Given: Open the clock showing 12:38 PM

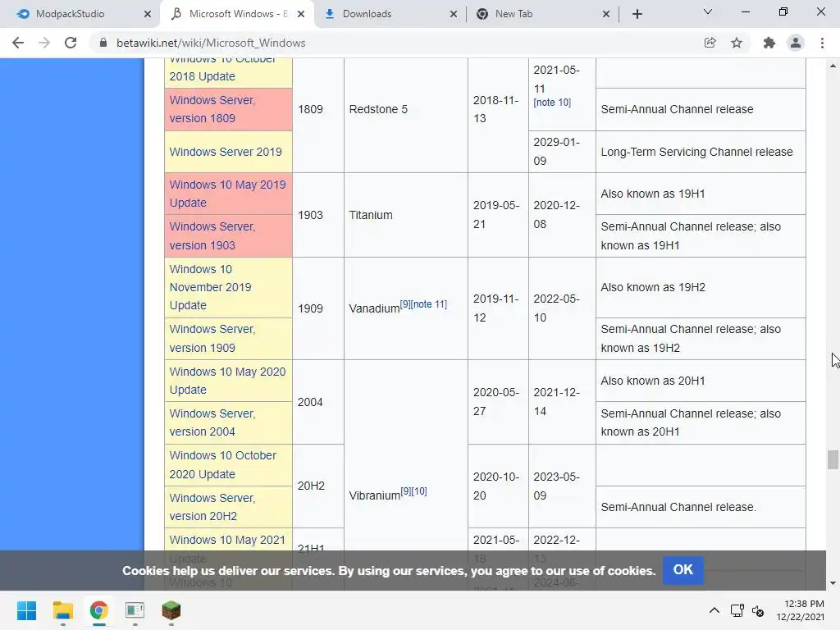Looking at the screenshot, I should [801, 610].
